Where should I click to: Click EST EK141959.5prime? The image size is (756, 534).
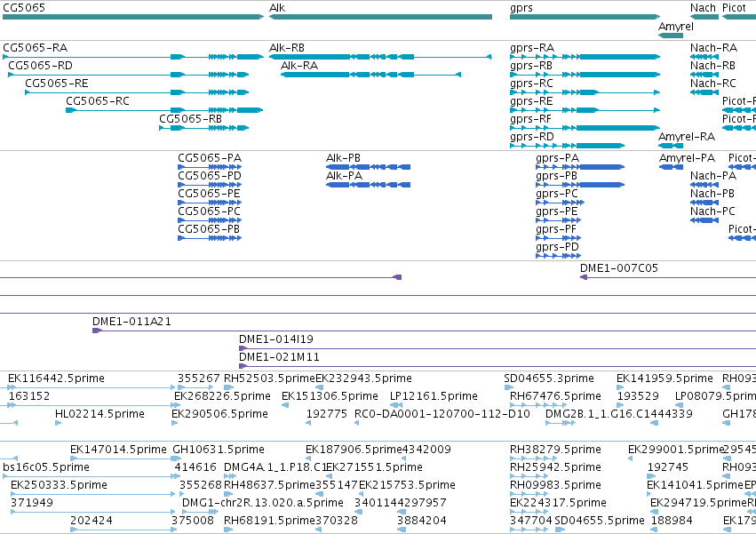click(x=664, y=379)
